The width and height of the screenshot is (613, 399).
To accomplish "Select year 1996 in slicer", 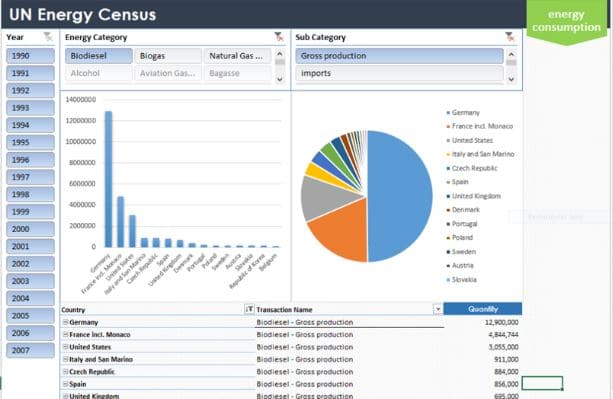I will 30,159.
